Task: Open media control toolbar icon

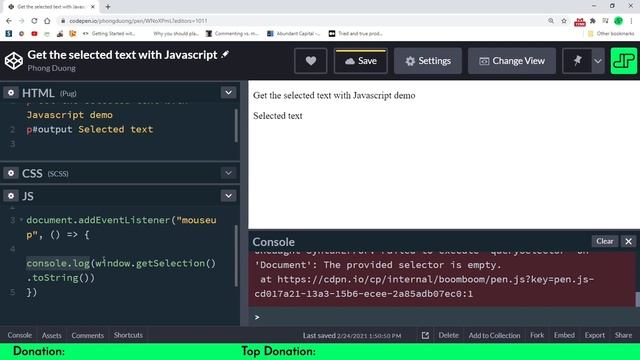Action: coord(606,21)
